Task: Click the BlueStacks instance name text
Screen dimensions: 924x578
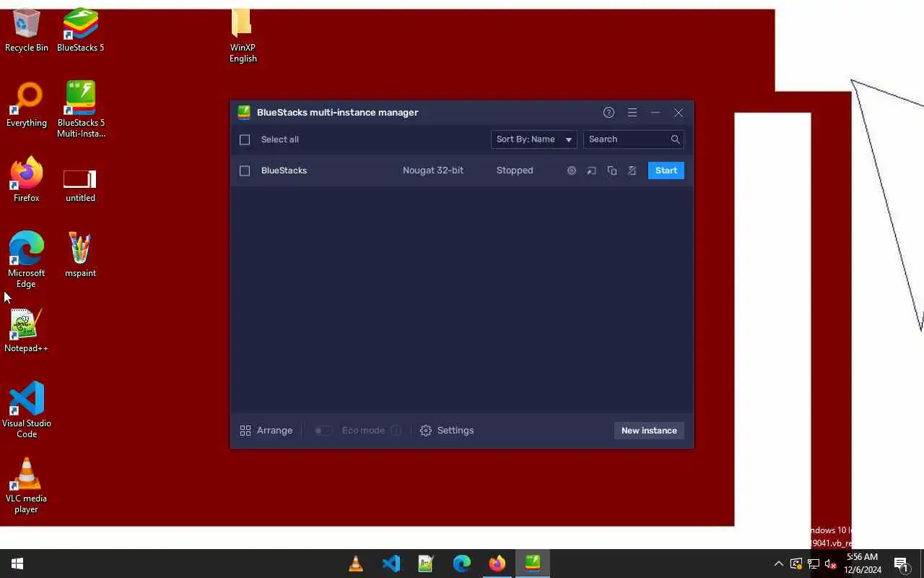Action: [284, 171]
